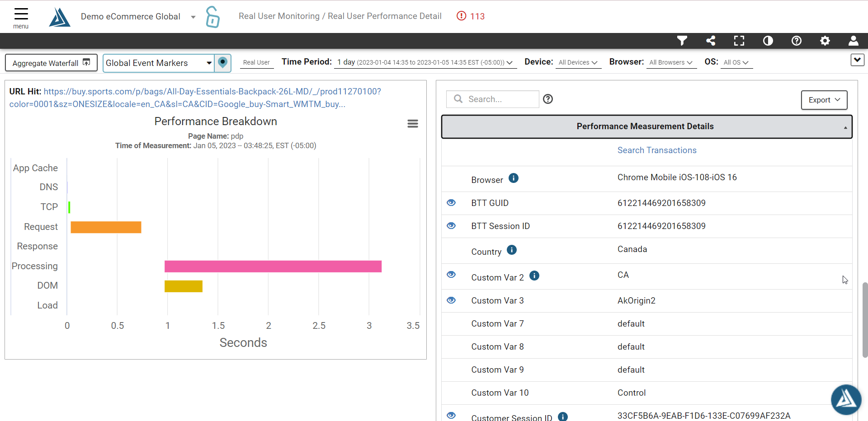Open the filter funnel icon
The height and width of the screenshot is (421, 868).
point(682,41)
